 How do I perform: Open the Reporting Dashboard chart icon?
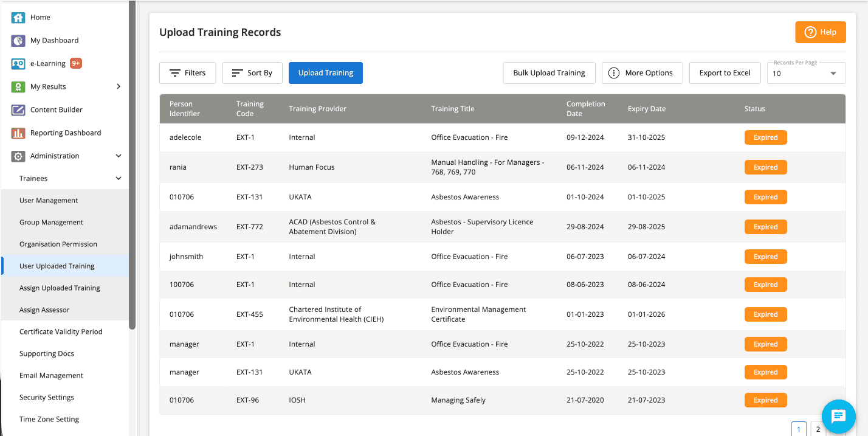click(18, 133)
